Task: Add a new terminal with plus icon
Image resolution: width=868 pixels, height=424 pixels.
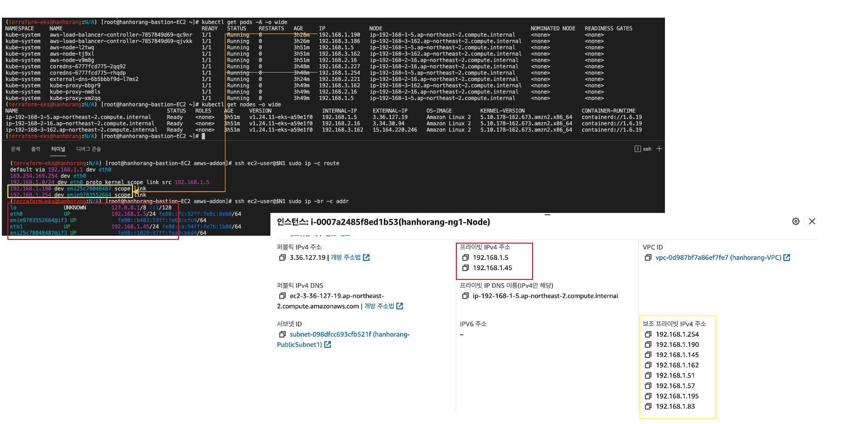Action: coord(659,149)
